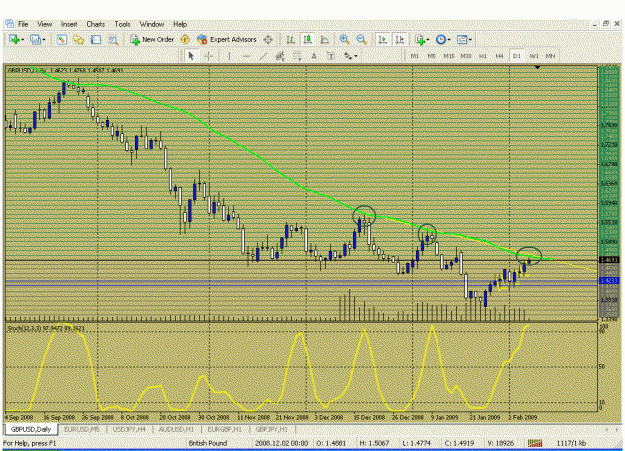
Task: Click the yellow diamond MetaEditor icon
Action: pyautogui.click(x=185, y=39)
